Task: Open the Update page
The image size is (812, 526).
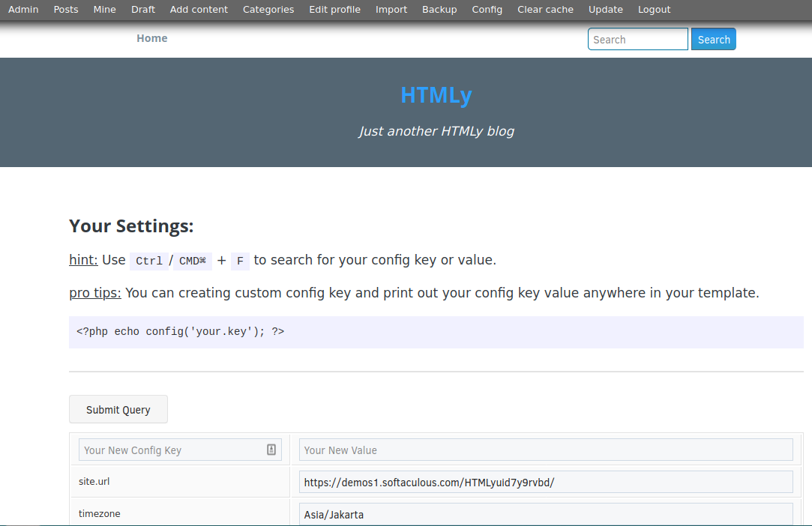Action: click(605, 9)
